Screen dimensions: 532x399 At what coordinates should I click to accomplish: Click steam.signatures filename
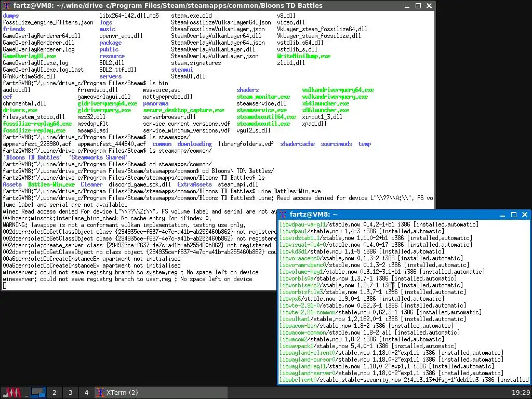tap(196, 63)
